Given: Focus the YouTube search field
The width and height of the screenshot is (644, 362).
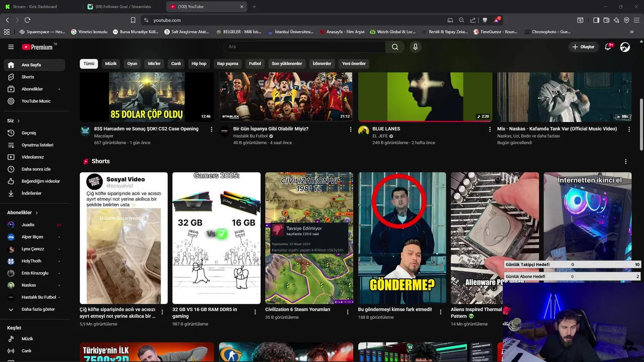Looking at the screenshot, I should (304, 47).
